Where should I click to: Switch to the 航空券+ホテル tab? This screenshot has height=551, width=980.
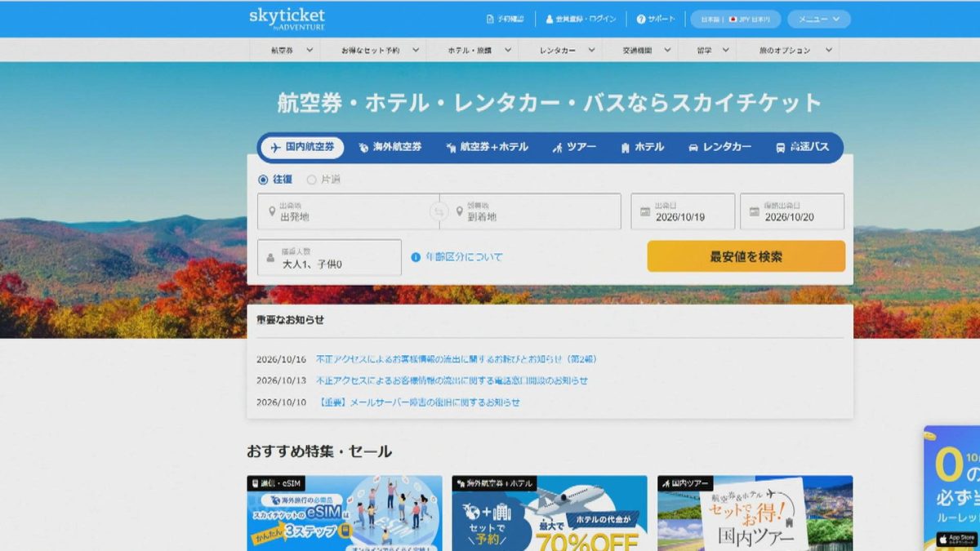[487, 148]
